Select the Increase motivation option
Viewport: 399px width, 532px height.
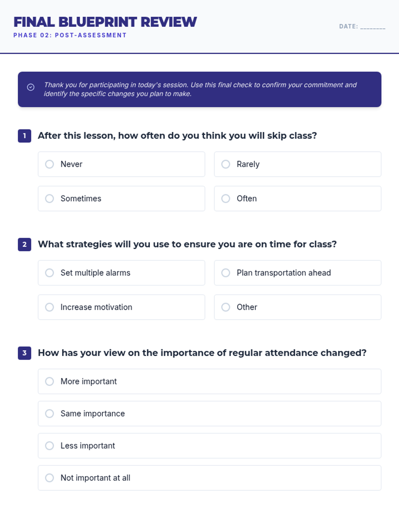coord(50,307)
